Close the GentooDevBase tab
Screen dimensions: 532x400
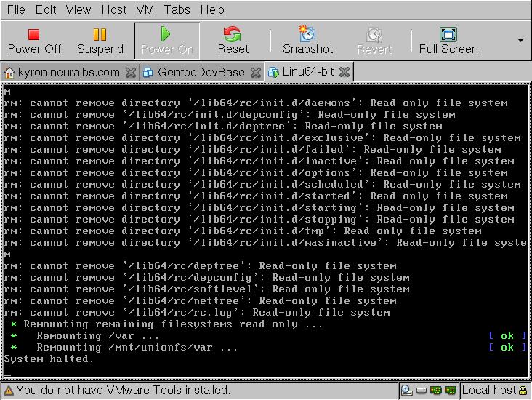256,72
